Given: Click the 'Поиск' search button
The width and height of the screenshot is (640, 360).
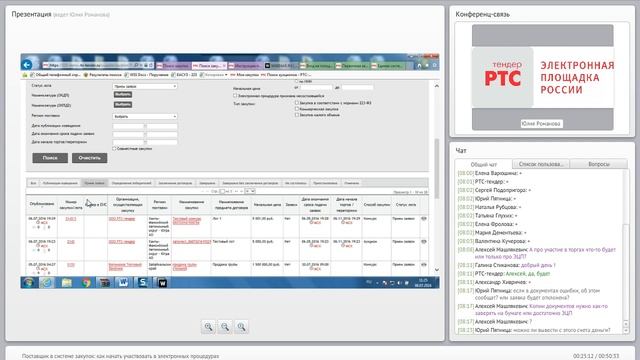Looking at the screenshot, I should tap(50, 158).
